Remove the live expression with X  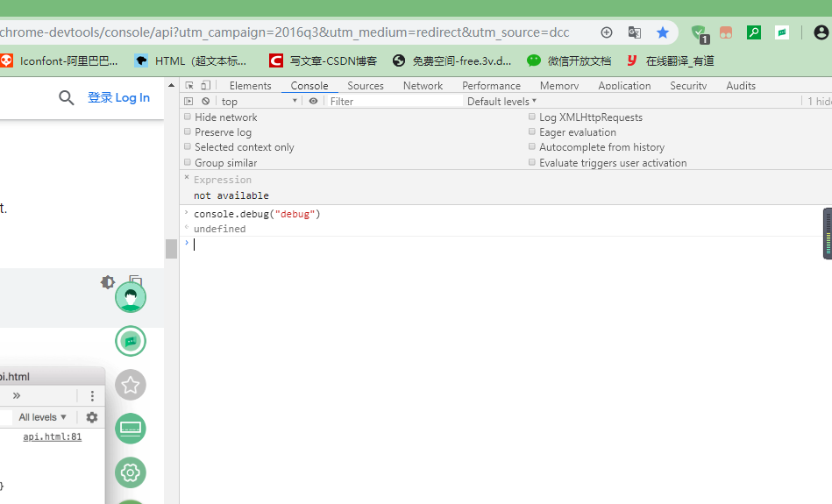point(187,177)
